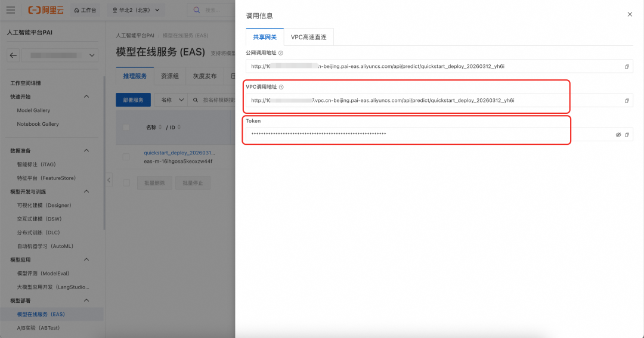Switch to the VPC高速直连 tab
This screenshot has height=338, width=644.
tap(308, 37)
